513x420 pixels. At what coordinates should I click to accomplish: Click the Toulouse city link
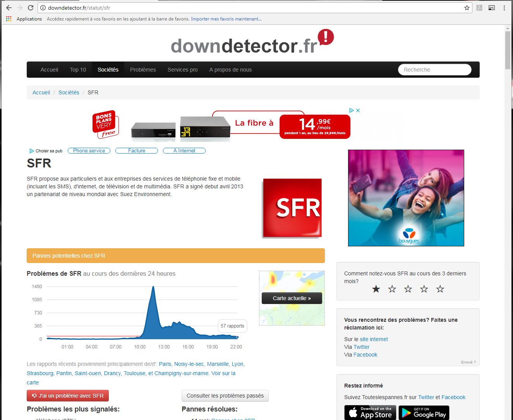click(134, 373)
